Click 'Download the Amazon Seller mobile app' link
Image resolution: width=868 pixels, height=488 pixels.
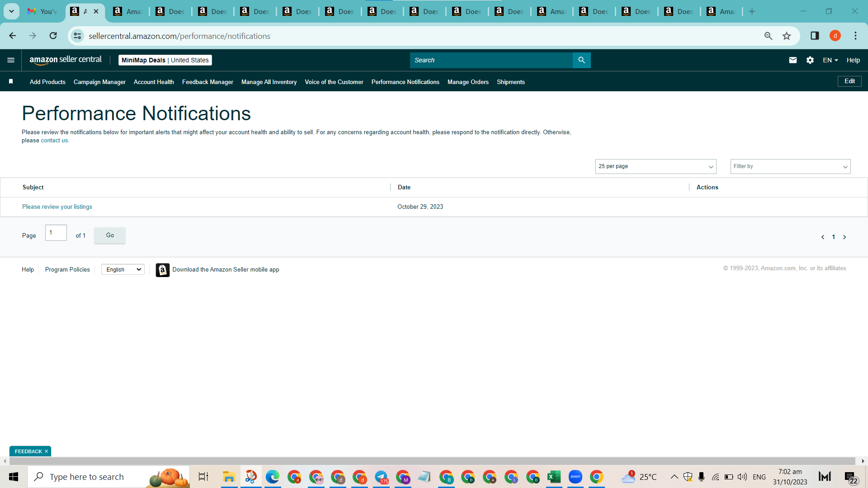(226, 269)
